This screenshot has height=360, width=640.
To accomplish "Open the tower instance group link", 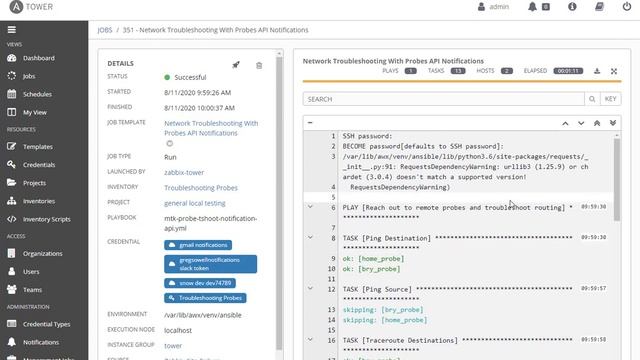I will [x=173, y=346].
